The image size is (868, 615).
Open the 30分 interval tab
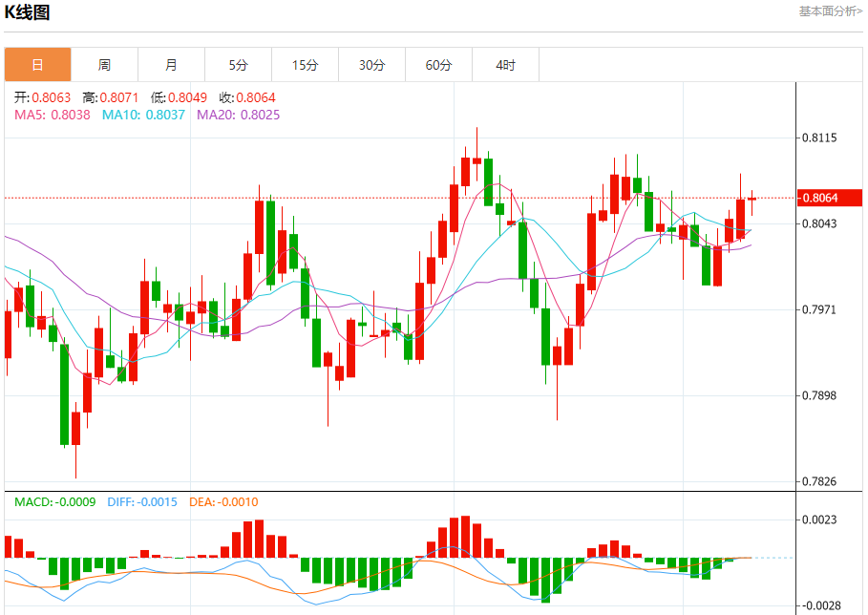click(x=372, y=65)
